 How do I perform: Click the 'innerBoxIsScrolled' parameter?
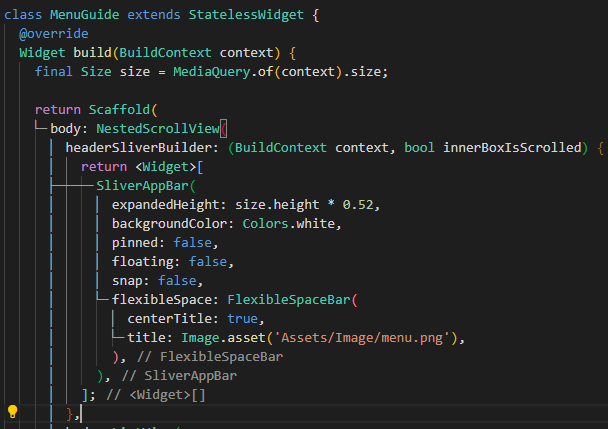(x=512, y=148)
